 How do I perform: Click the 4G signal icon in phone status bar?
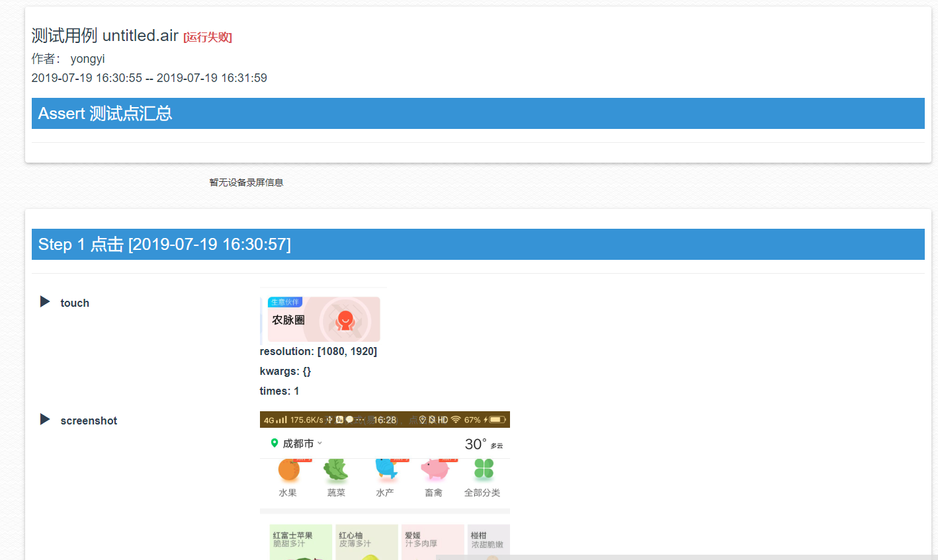click(x=275, y=420)
